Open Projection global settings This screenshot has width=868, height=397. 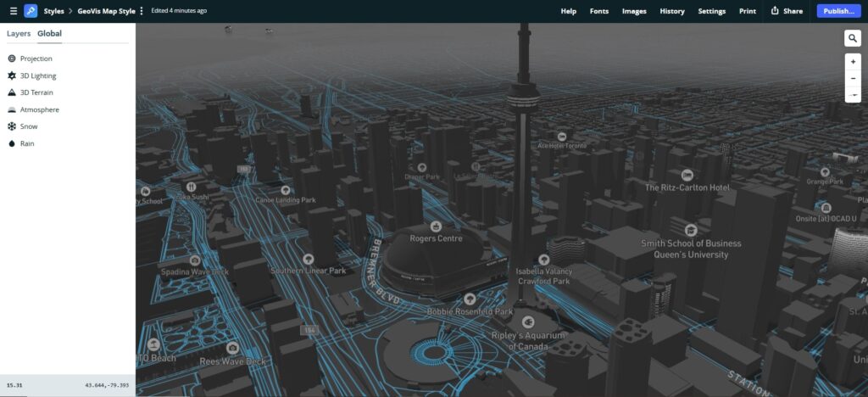point(36,59)
